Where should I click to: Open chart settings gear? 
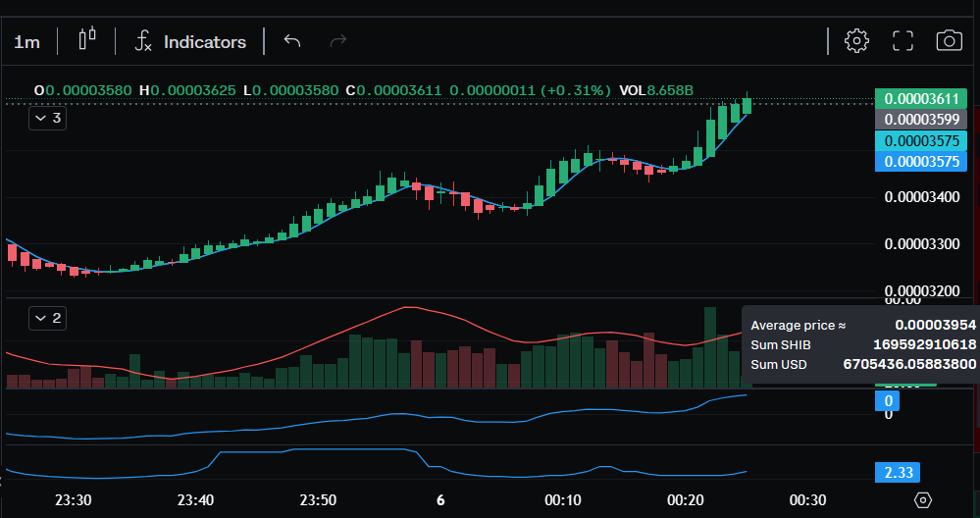point(856,40)
